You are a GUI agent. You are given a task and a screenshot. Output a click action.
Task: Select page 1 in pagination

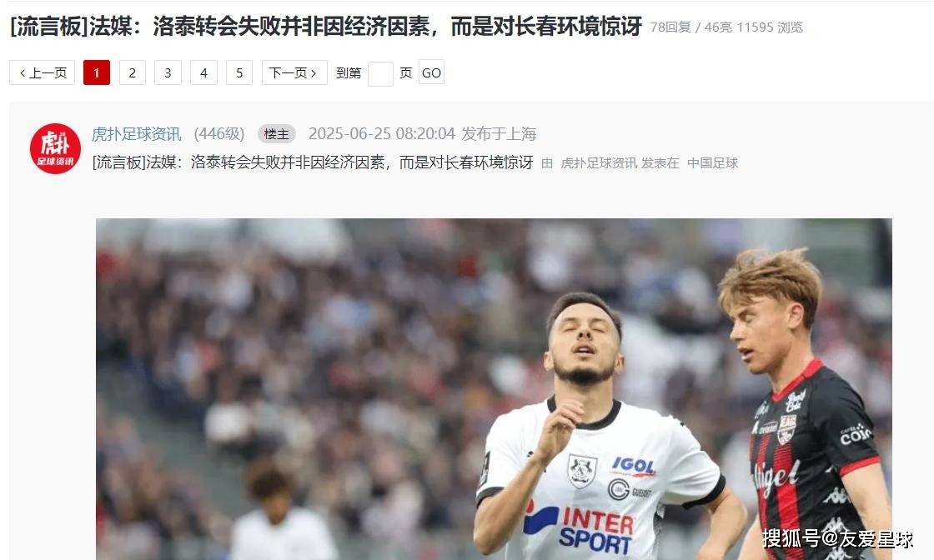pos(97,72)
